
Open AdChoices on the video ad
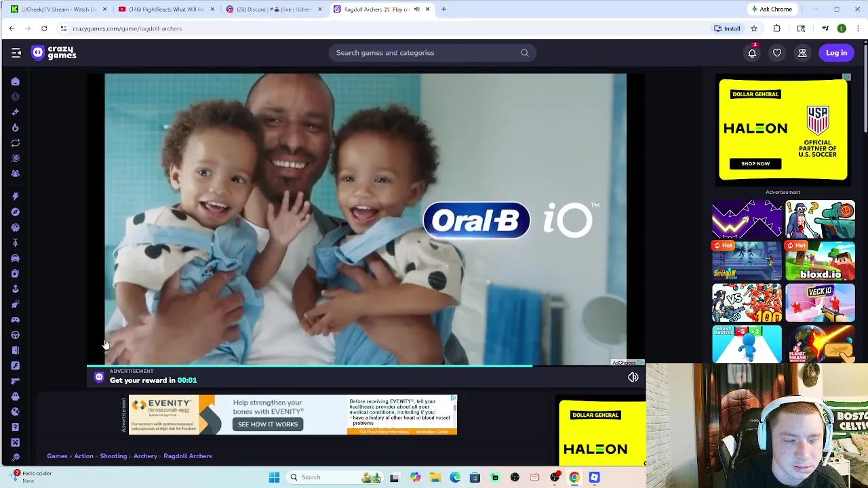tap(627, 363)
